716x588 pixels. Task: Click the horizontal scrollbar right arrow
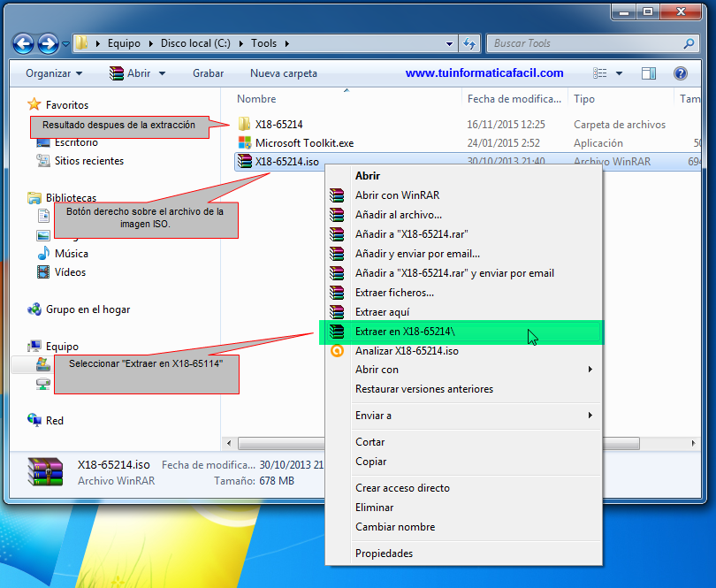click(693, 443)
